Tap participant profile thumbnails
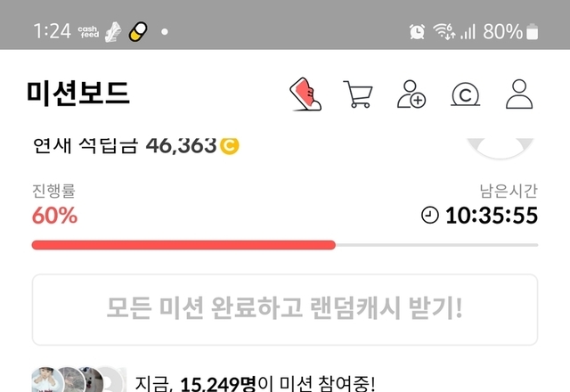Screen dimensions: 570x392 click(x=79, y=380)
